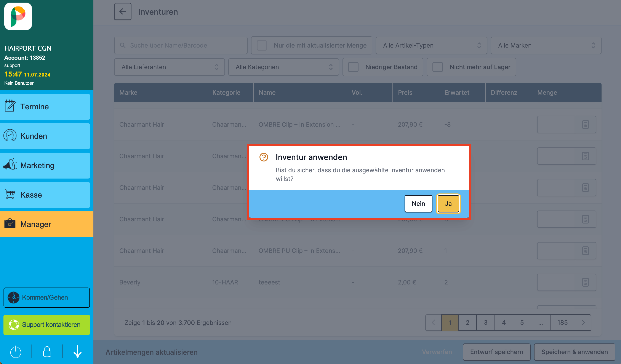Click the power icon
Screen dimensions: 621x364
tap(16, 352)
